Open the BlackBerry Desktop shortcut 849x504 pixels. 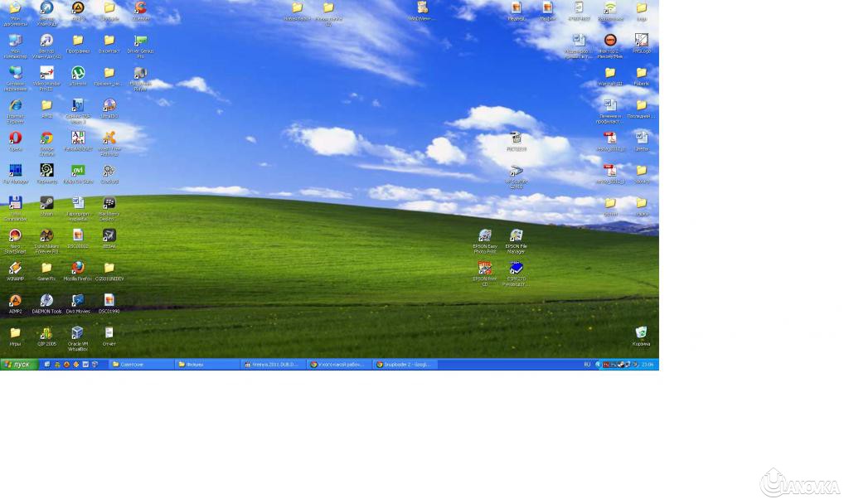pos(109,209)
